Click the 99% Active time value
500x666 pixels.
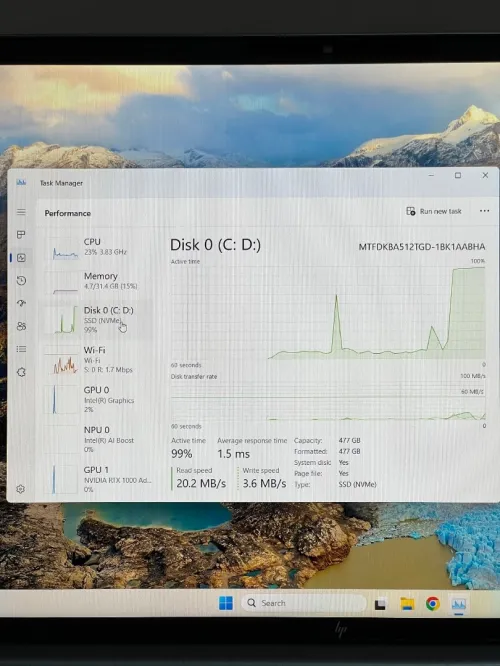[x=181, y=454]
